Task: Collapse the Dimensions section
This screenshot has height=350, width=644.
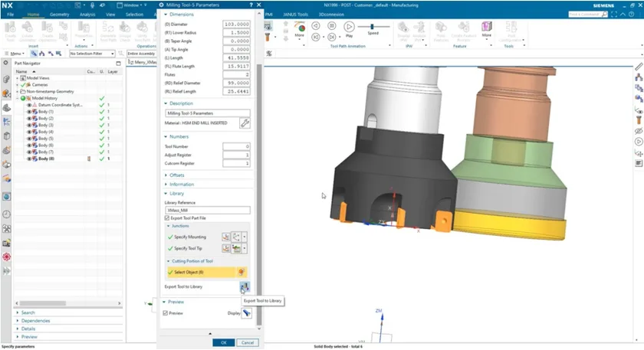Action: click(x=166, y=15)
